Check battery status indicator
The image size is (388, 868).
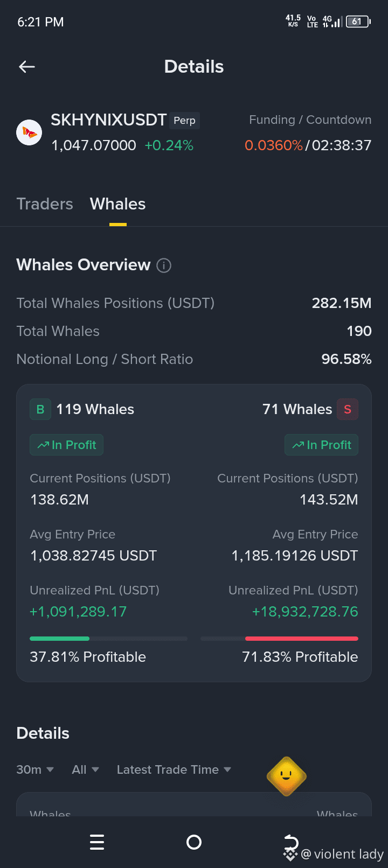(x=358, y=22)
